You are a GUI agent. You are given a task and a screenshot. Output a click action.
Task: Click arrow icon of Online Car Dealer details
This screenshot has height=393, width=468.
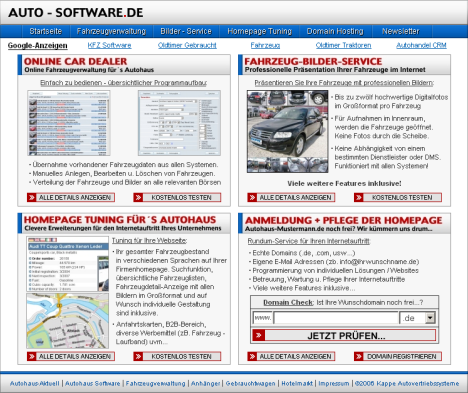coord(32,197)
